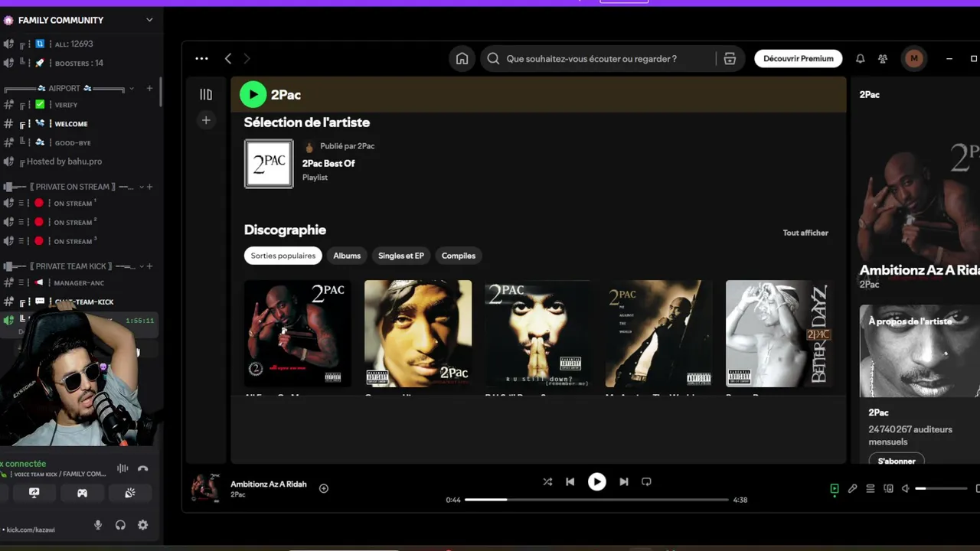Image resolution: width=980 pixels, height=551 pixels.
Task: Open the Greatest Hits album cover
Action: [418, 334]
